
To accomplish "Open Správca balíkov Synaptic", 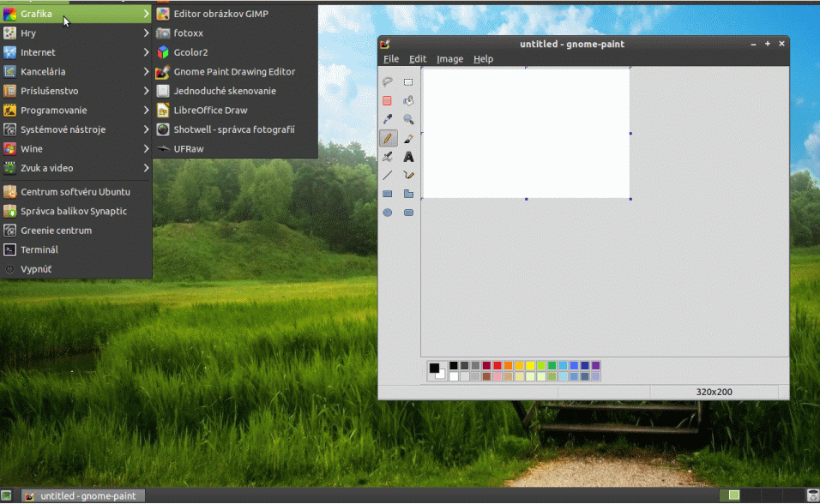I will (75, 211).
